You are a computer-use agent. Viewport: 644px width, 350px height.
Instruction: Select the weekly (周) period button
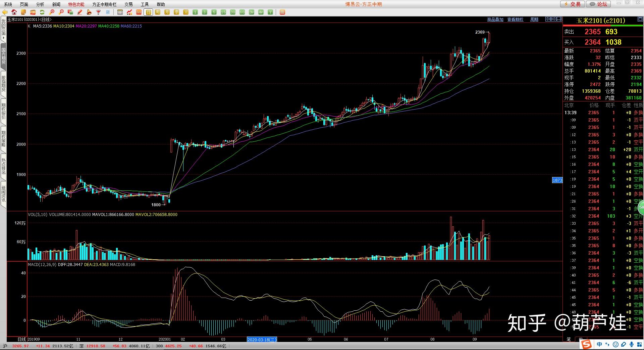tap(158, 12)
